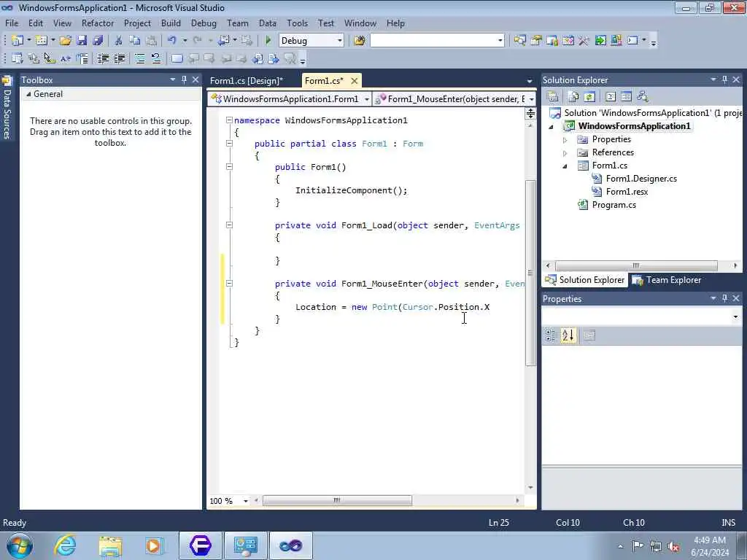Click View Designer icon in Solution Explorer

(x=627, y=97)
